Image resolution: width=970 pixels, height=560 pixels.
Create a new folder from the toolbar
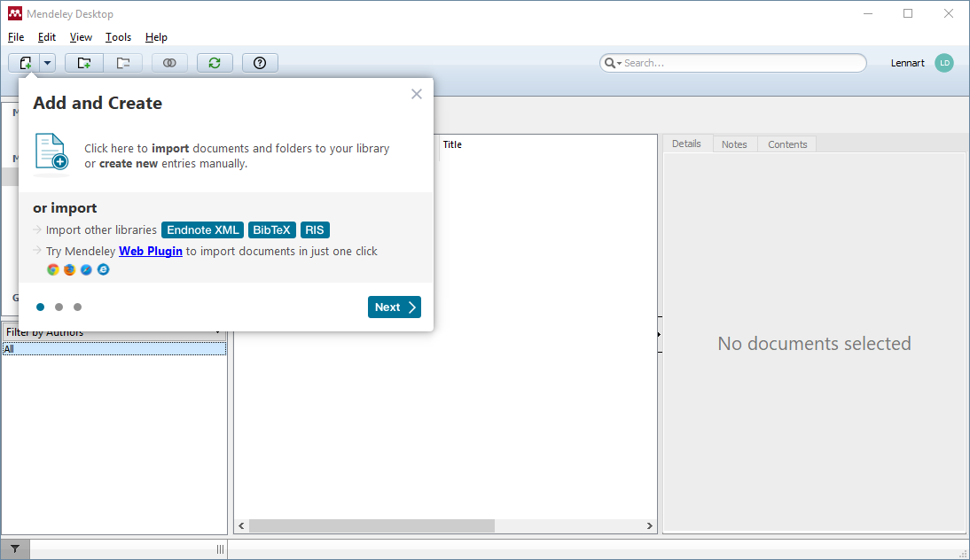pos(84,63)
